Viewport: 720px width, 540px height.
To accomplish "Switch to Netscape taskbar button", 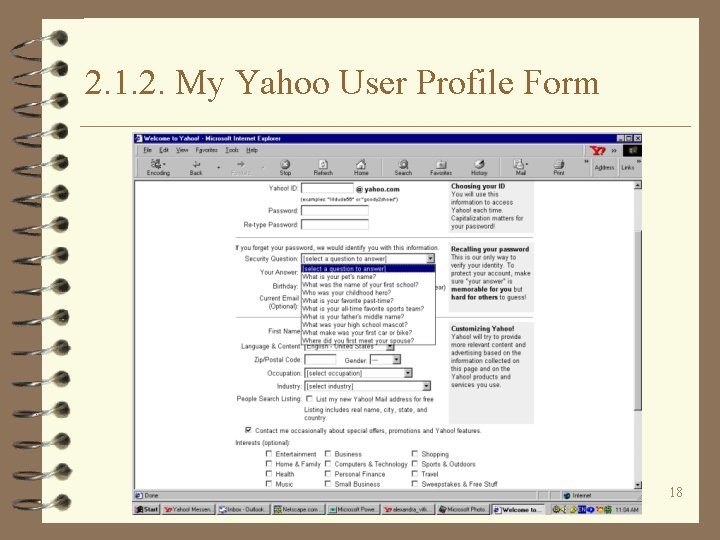I will point(298,509).
